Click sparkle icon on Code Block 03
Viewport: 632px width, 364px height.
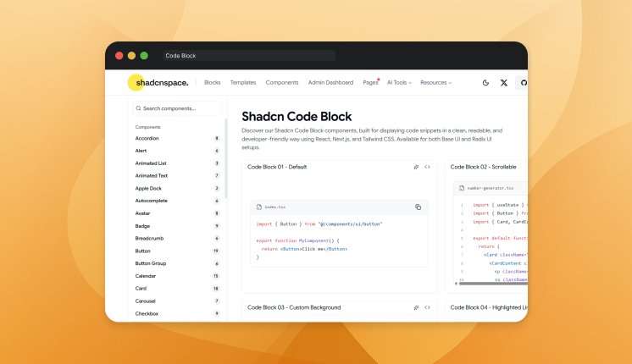pyautogui.click(x=416, y=307)
